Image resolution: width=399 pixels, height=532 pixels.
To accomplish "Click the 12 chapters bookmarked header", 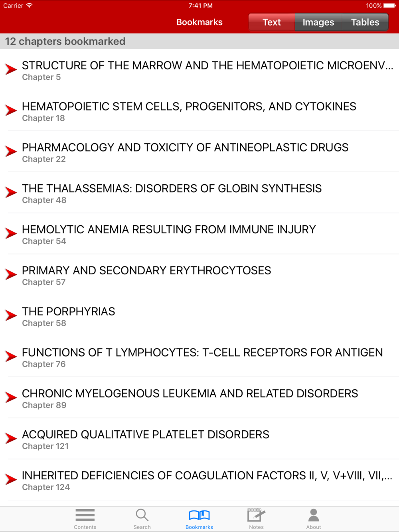I will (65, 41).
